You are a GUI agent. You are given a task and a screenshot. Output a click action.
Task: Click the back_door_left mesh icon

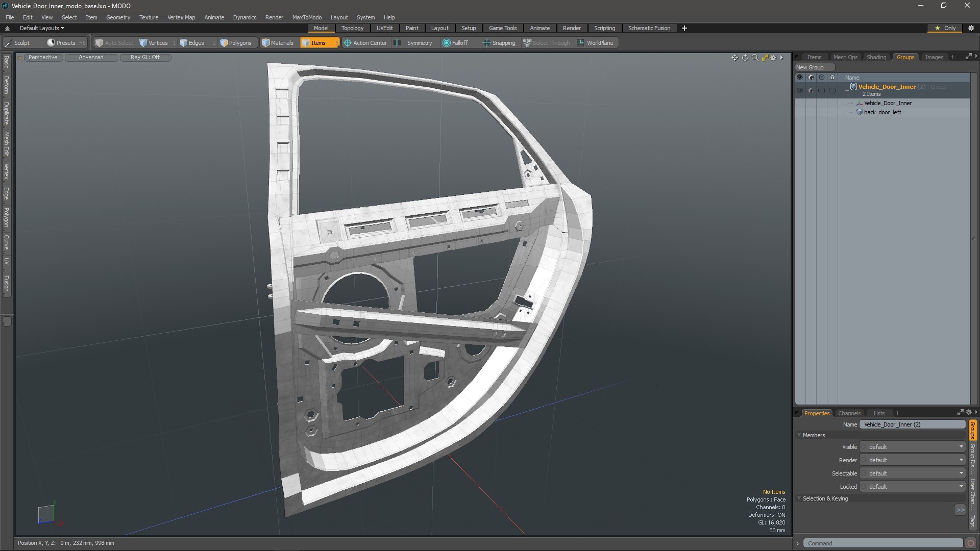click(860, 112)
